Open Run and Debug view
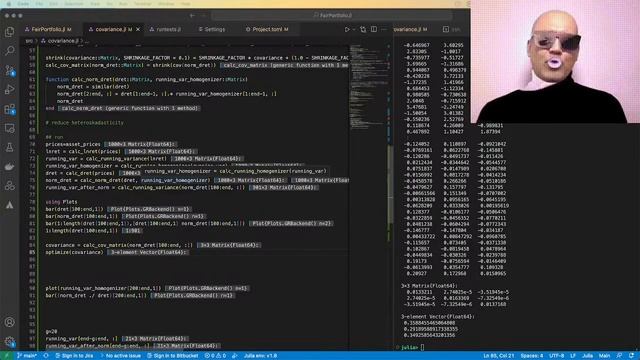 click(x=9, y=89)
